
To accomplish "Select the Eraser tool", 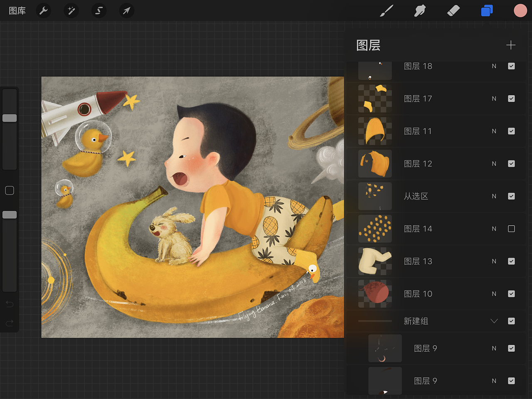I will (x=453, y=11).
